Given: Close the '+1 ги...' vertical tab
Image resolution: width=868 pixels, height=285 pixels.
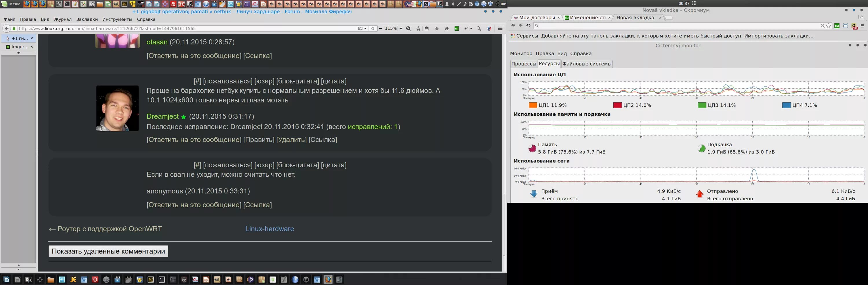Looking at the screenshot, I should point(32,38).
